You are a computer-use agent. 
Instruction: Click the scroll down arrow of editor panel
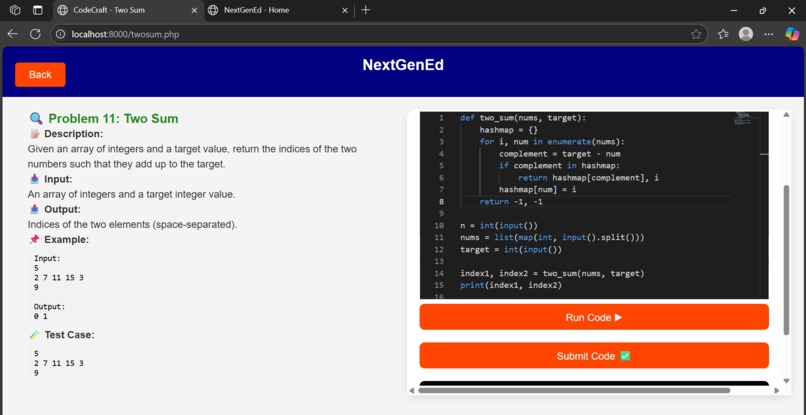786,381
